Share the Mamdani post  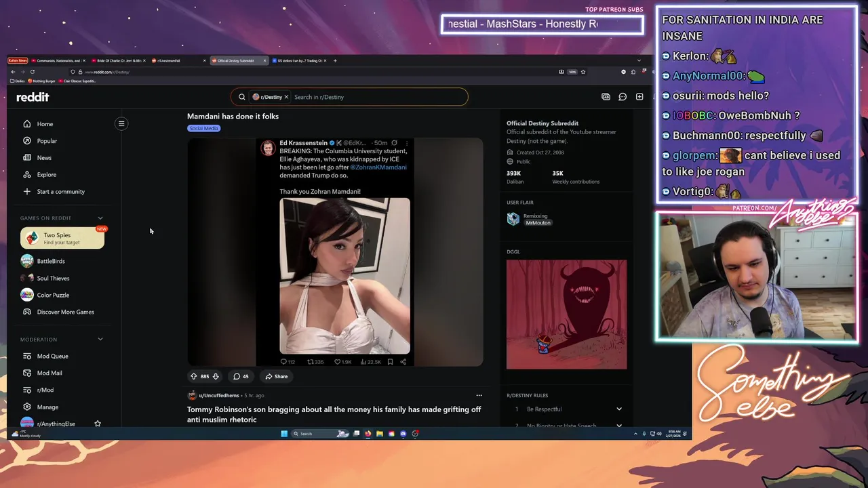(x=277, y=376)
